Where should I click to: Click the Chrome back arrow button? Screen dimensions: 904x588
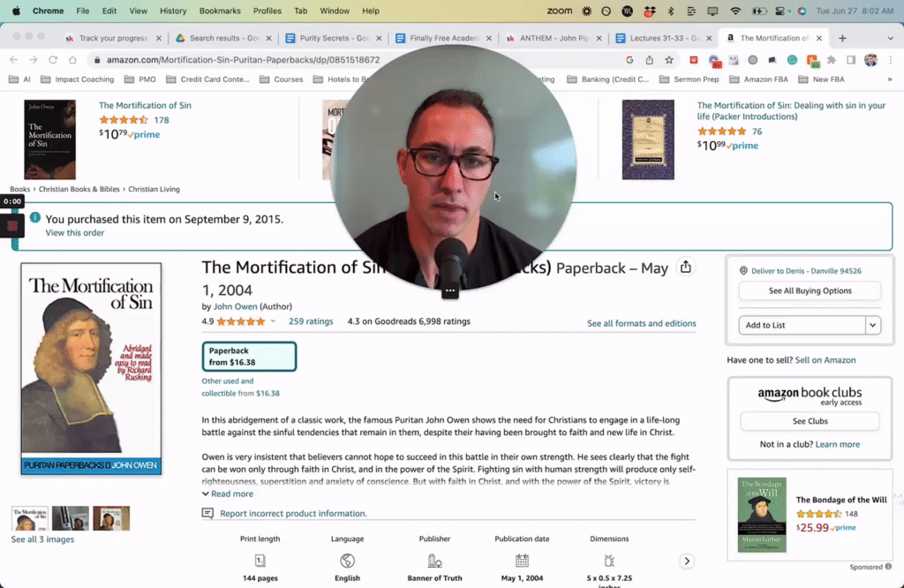pos(14,60)
